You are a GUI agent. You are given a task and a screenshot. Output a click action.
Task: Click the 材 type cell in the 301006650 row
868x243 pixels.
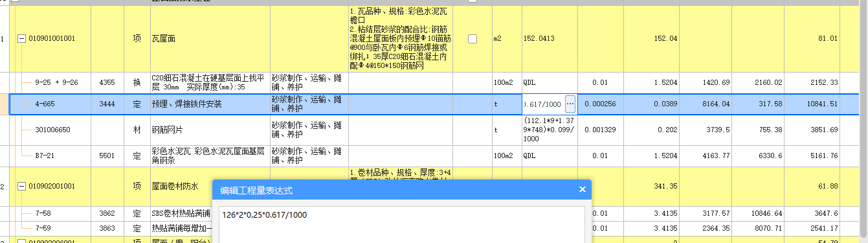[137, 130]
